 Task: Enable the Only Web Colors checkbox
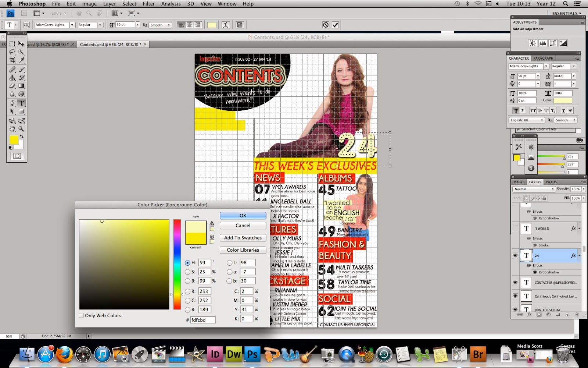[x=81, y=315]
